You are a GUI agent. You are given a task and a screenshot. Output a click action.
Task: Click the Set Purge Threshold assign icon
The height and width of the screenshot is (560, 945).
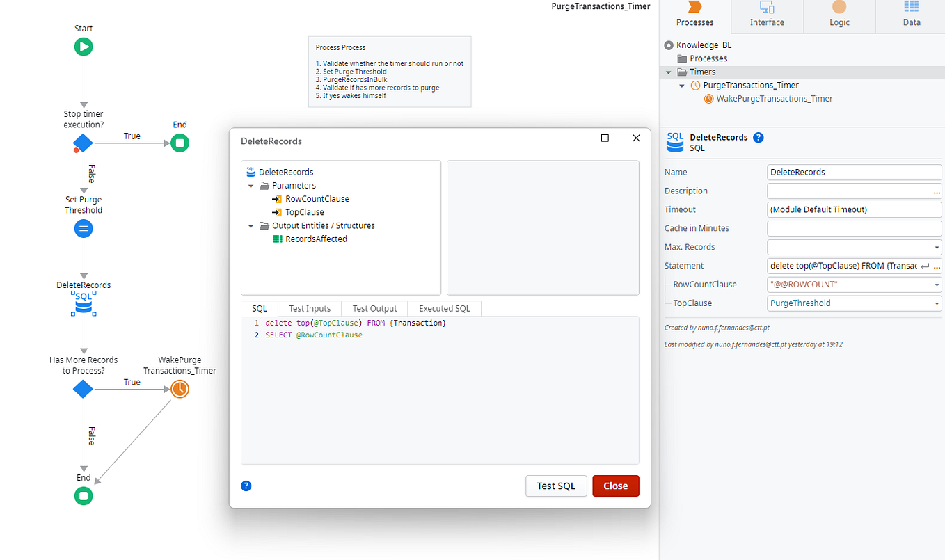coord(83,228)
